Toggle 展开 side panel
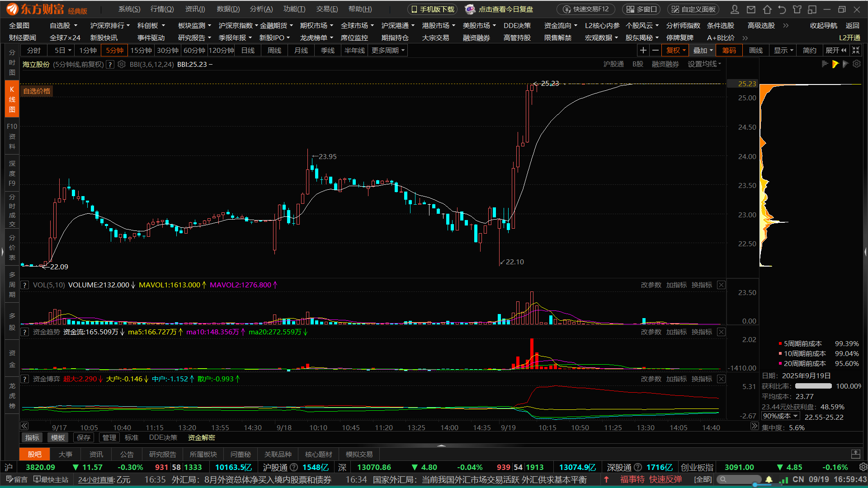This screenshot has height=488, width=868. (x=836, y=50)
